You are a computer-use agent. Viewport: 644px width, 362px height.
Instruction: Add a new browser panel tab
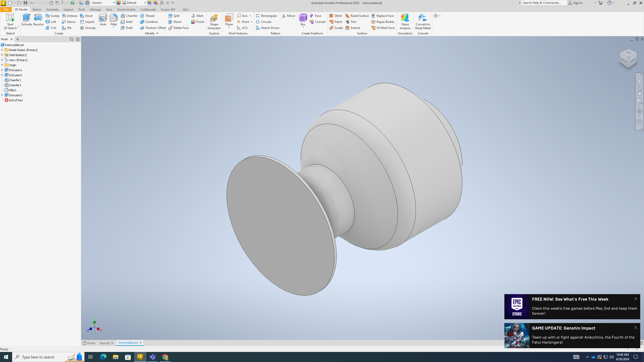[18, 39]
